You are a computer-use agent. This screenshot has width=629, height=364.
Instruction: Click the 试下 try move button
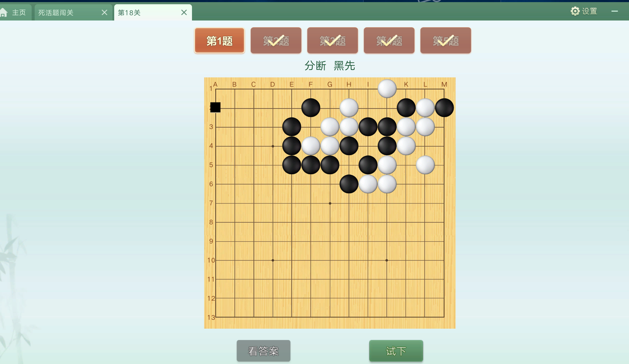point(396,351)
